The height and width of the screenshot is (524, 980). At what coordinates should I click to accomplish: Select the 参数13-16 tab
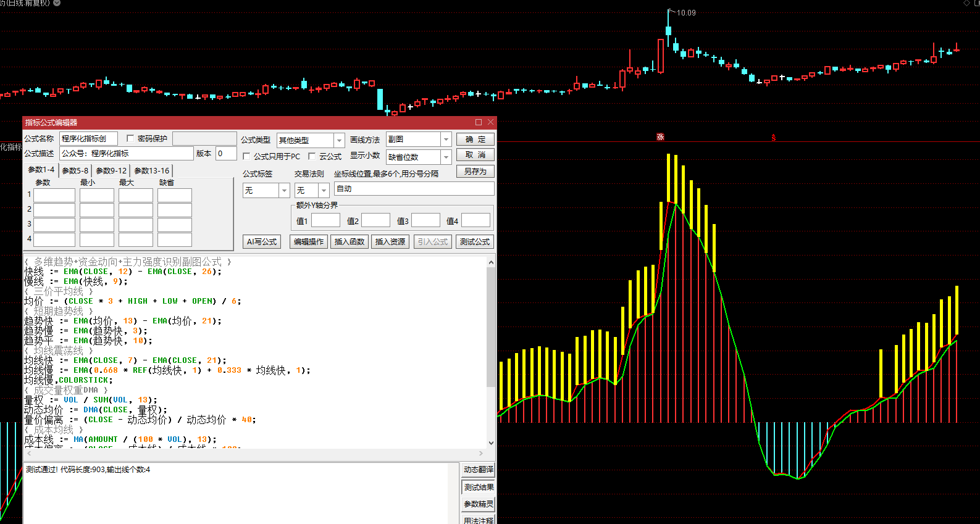151,170
